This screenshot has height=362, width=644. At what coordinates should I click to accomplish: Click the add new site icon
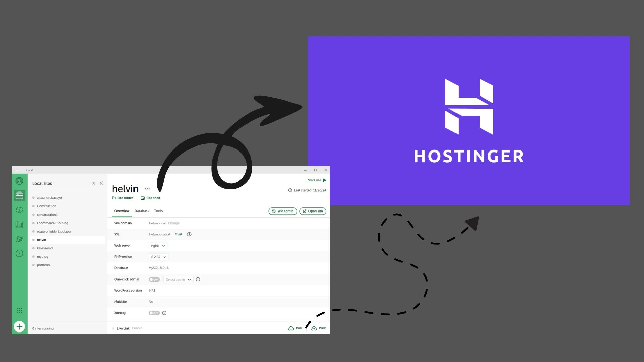pyautogui.click(x=19, y=326)
